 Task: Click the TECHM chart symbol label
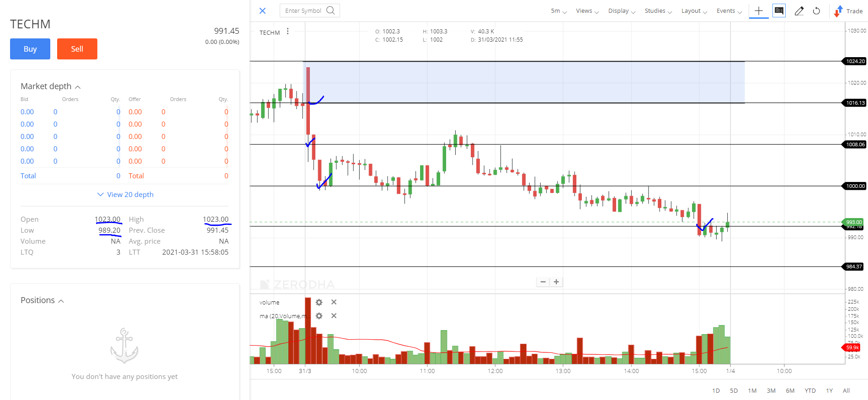[x=270, y=32]
